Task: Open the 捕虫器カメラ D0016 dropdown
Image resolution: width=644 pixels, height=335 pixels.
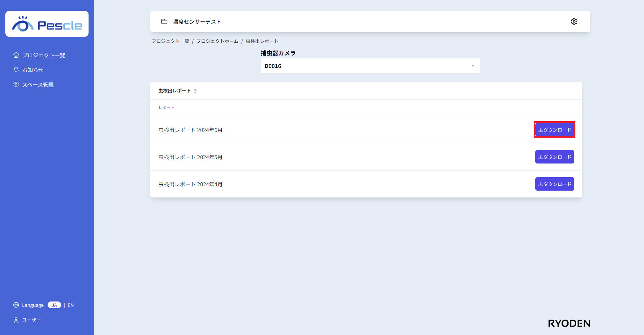Action: [370, 66]
